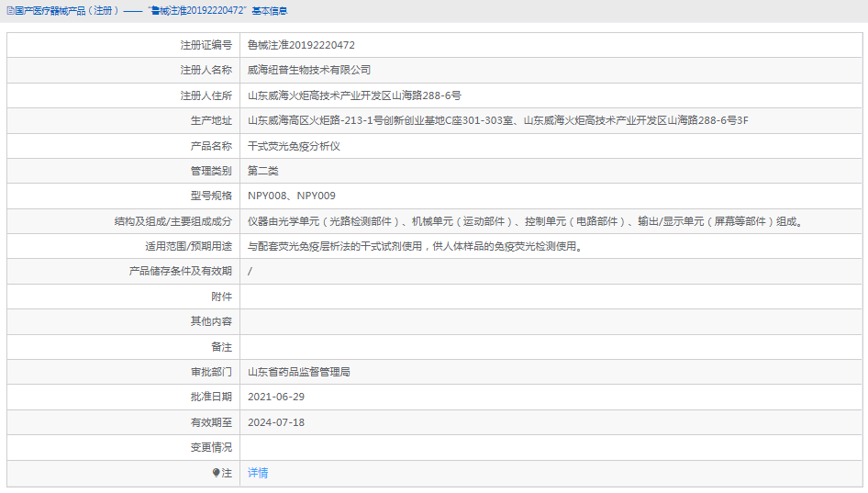Image resolution: width=868 pixels, height=493 pixels.
Task: Click the 适用范围/预期用途 label
Action: tap(188, 246)
